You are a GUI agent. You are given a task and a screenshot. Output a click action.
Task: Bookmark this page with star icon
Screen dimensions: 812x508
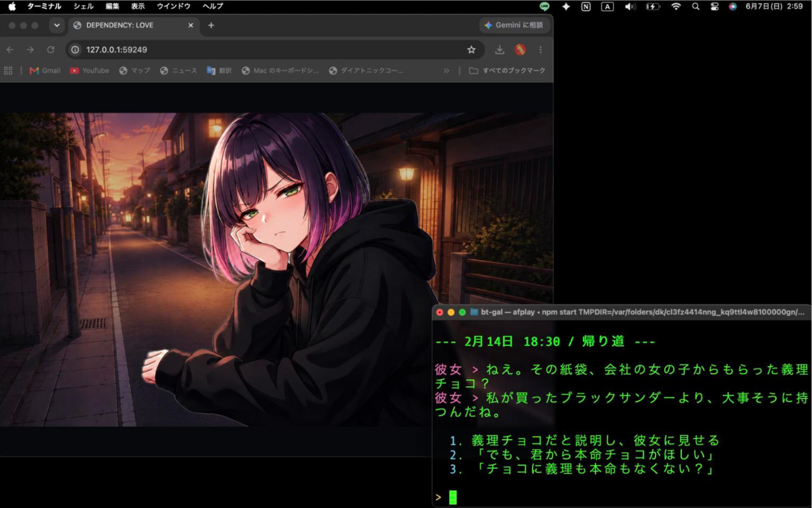point(472,49)
